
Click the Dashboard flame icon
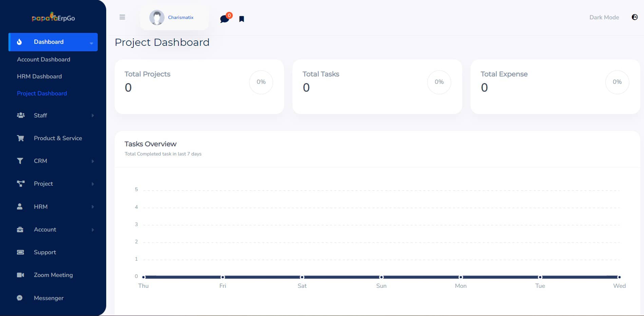pos(19,42)
